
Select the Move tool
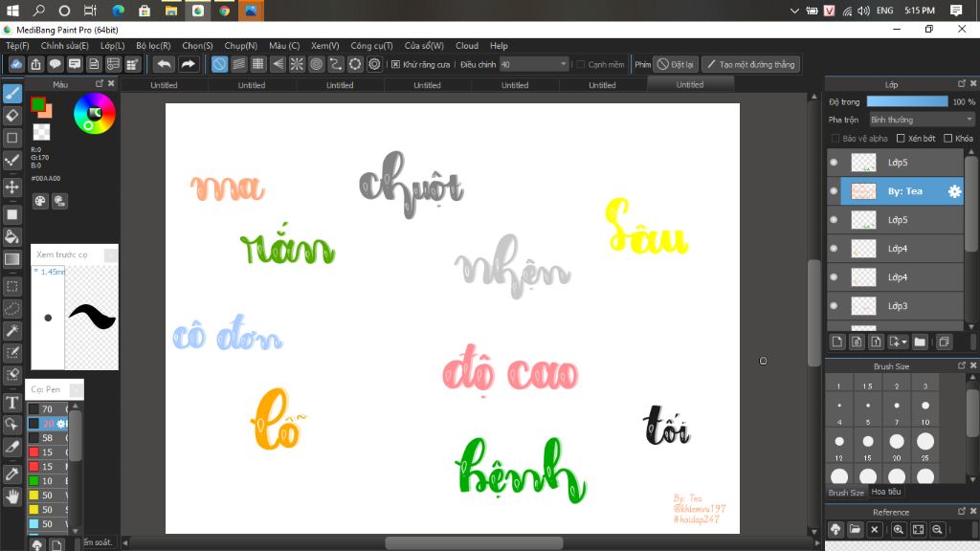click(11, 187)
